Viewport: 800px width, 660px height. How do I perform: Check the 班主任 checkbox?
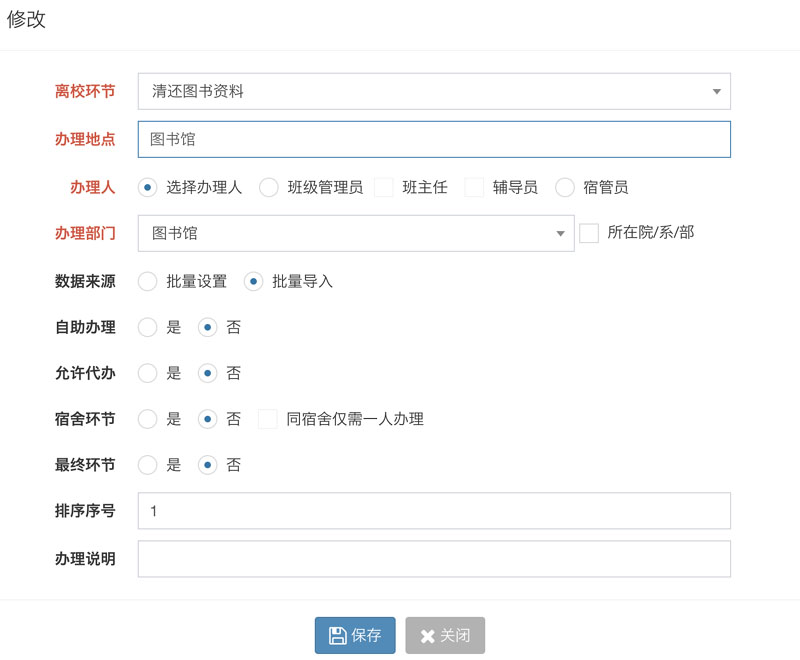(384, 187)
